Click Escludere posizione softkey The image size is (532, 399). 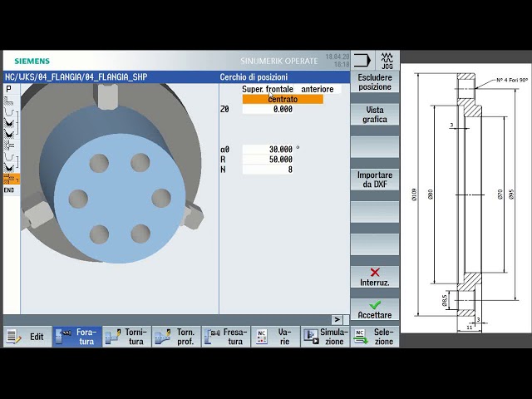pos(375,82)
